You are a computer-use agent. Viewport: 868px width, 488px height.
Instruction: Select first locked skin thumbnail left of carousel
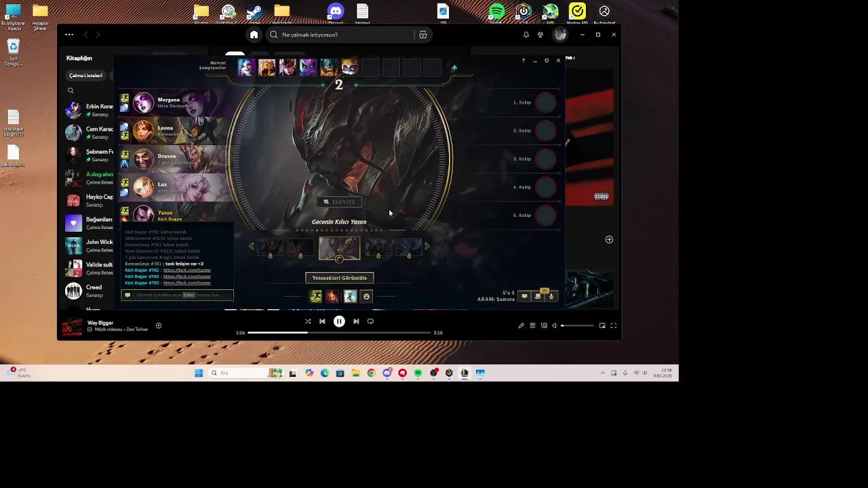(270, 248)
